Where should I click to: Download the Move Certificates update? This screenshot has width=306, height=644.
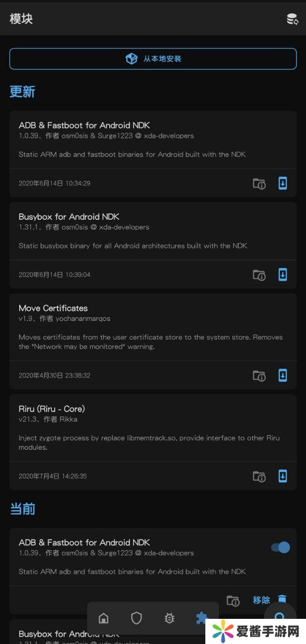283,375
